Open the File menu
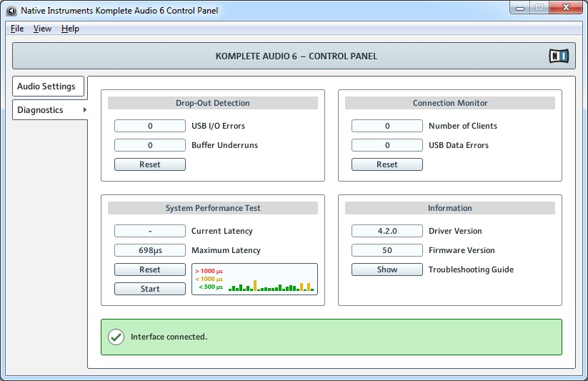 17,29
